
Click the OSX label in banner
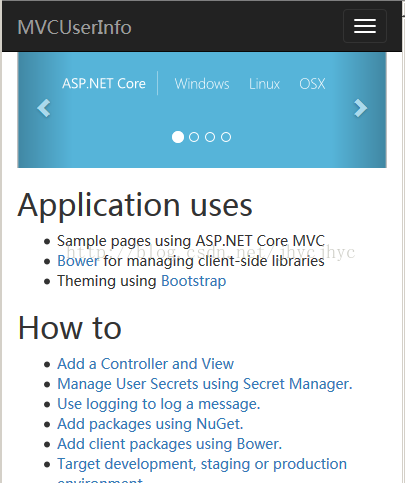click(x=312, y=84)
